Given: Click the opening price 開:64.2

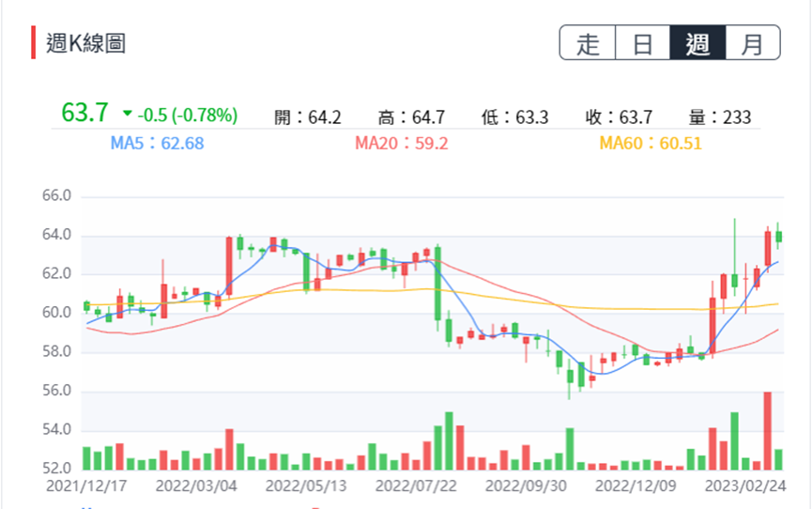Looking at the screenshot, I should point(307,117).
